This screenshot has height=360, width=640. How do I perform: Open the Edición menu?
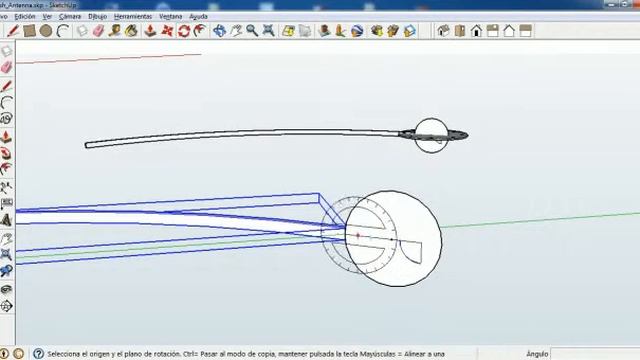[x=25, y=16]
